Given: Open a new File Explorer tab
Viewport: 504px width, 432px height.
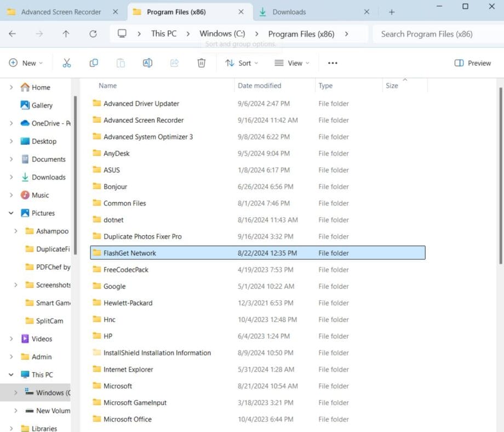Looking at the screenshot, I should pos(391,11).
